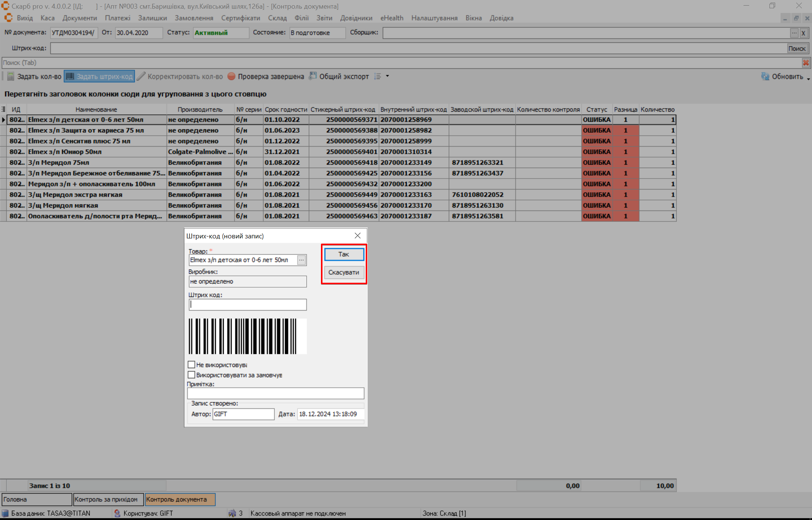
Task: Click the Общий экспорт export icon
Action: 313,76
